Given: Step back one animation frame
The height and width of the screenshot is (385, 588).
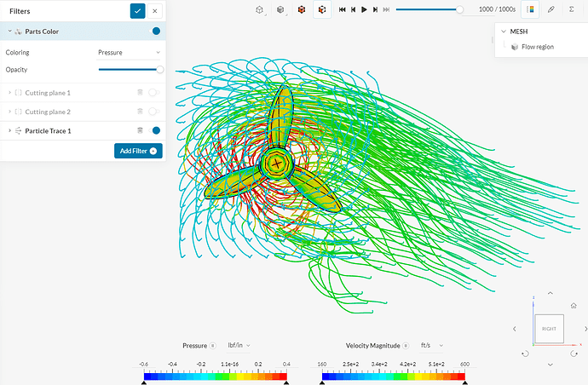Looking at the screenshot, I should point(354,9).
